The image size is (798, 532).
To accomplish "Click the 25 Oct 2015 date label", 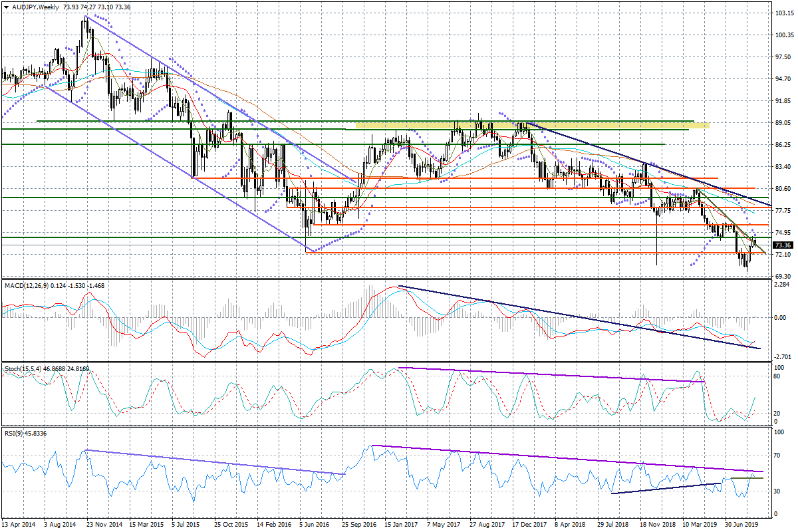I will (x=231, y=524).
